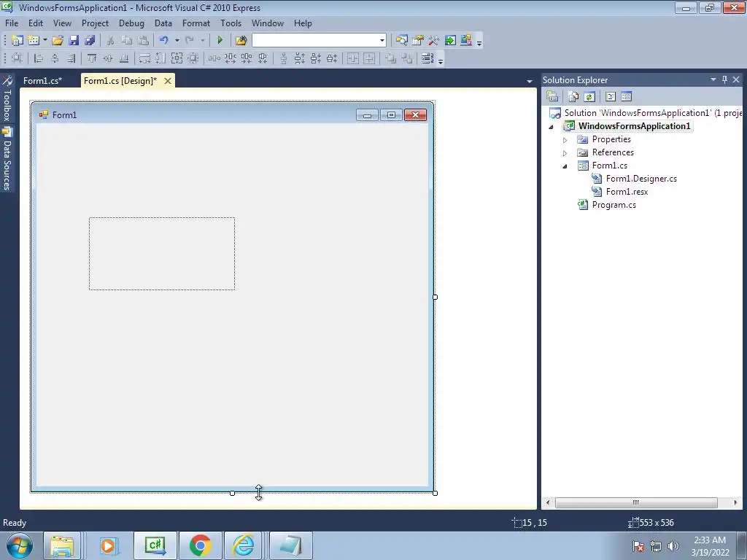Open the File menu
The image size is (747, 560).
[12, 23]
